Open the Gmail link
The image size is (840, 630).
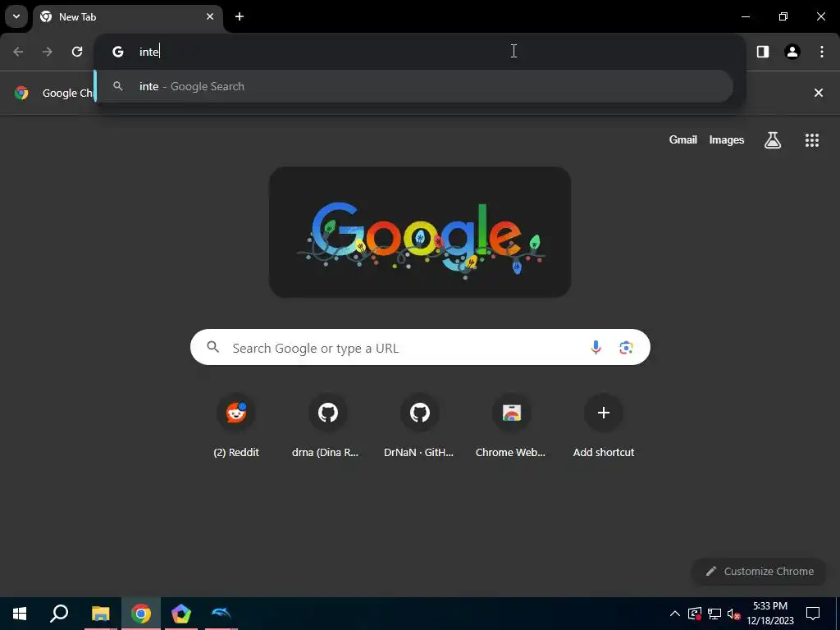(683, 139)
